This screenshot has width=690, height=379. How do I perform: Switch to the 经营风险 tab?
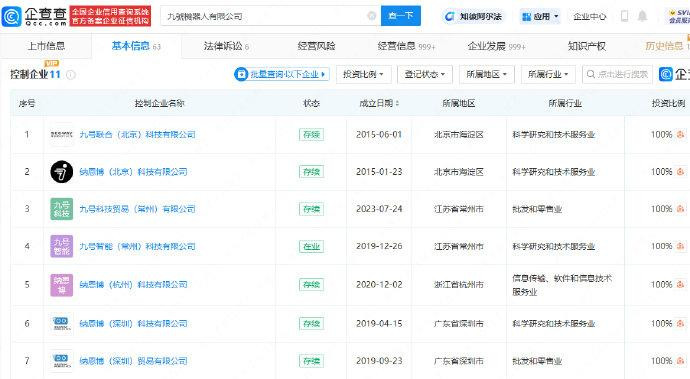[x=316, y=46]
